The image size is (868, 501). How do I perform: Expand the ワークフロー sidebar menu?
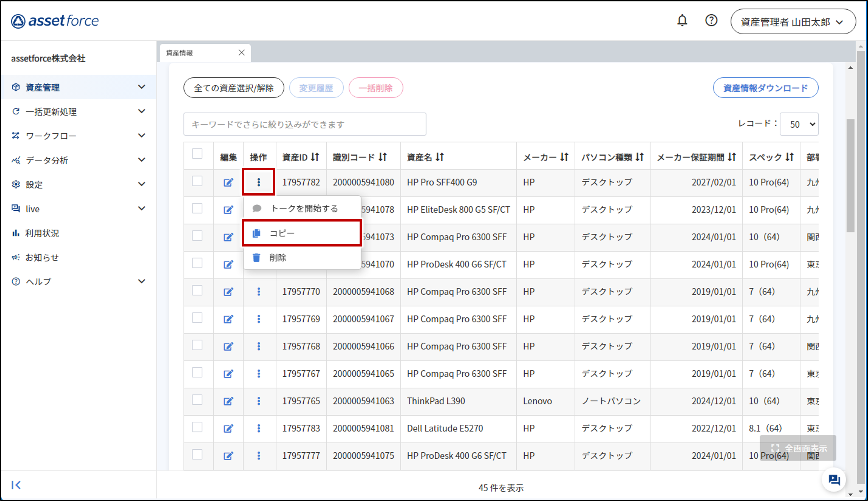78,136
